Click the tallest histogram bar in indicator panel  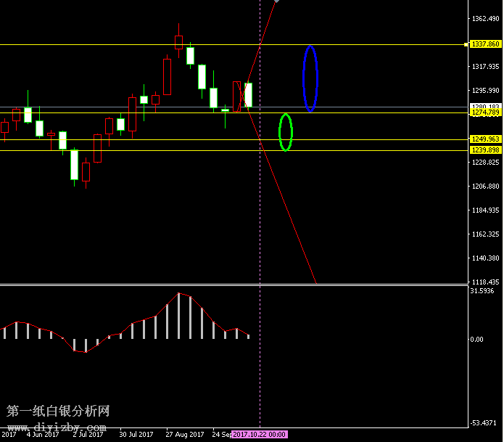pyautogui.click(x=178, y=316)
